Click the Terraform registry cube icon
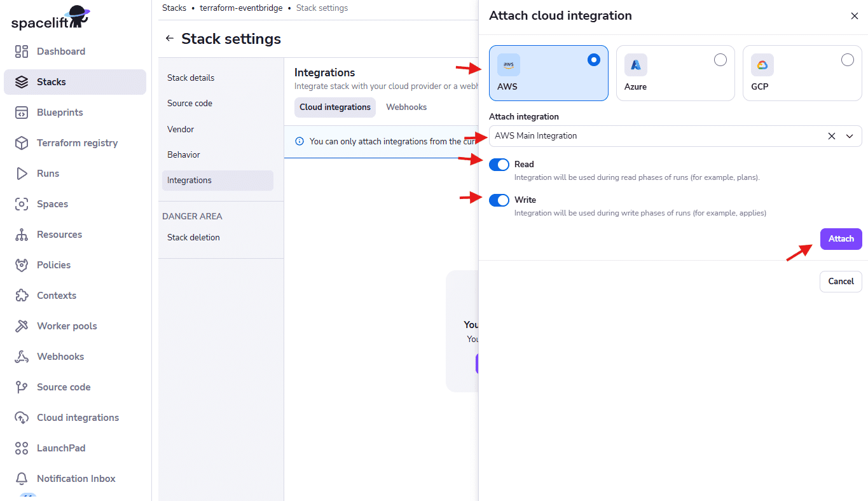Screen dimensions: 868x501 (22, 143)
